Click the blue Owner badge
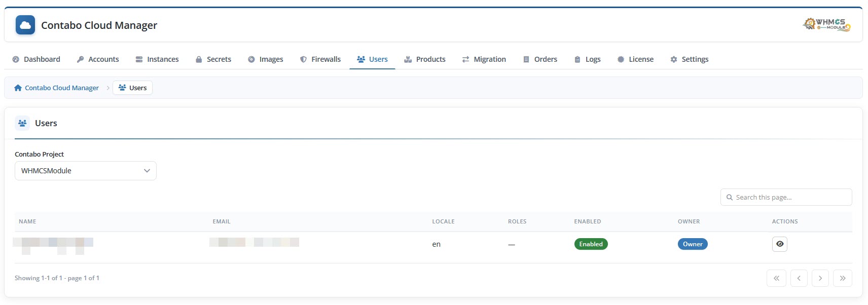 pos(693,244)
